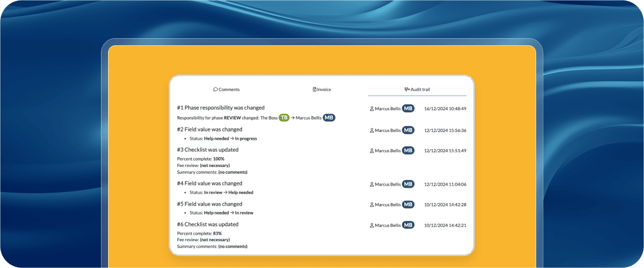
Task: Click MB badge in responsibility change description
Action: coord(329,118)
